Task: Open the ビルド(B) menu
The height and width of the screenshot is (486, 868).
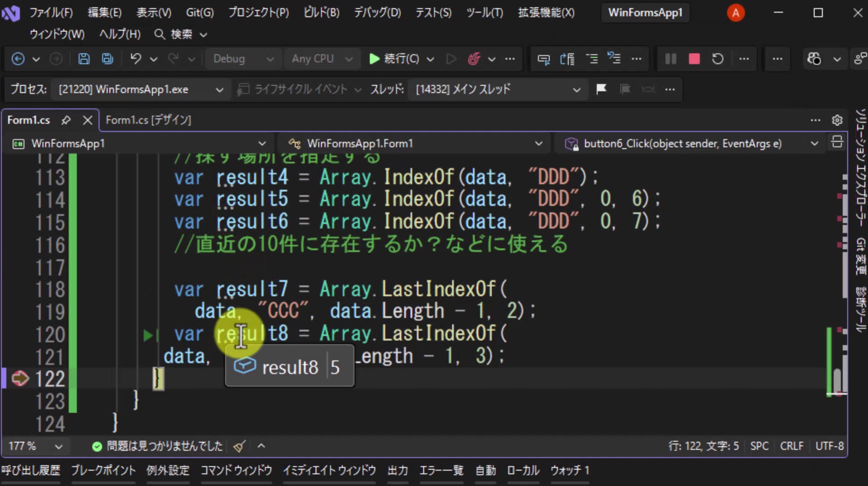Action: (321, 13)
